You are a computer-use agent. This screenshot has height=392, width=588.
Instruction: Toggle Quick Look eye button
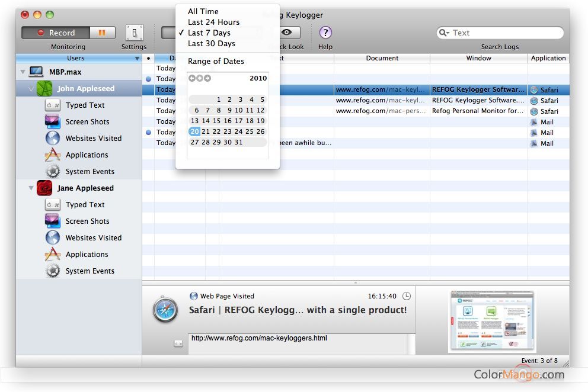tap(287, 33)
